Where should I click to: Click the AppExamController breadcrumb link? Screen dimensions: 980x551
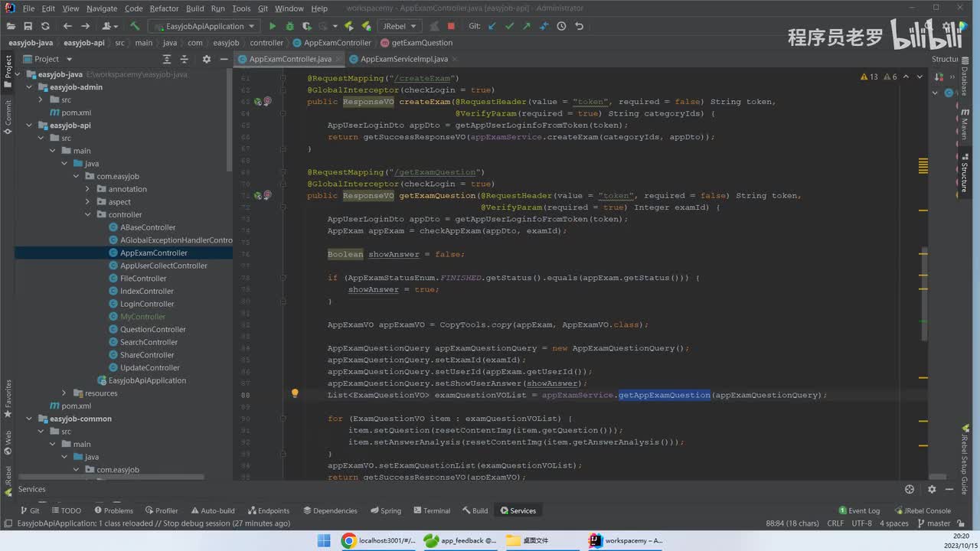(337, 43)
